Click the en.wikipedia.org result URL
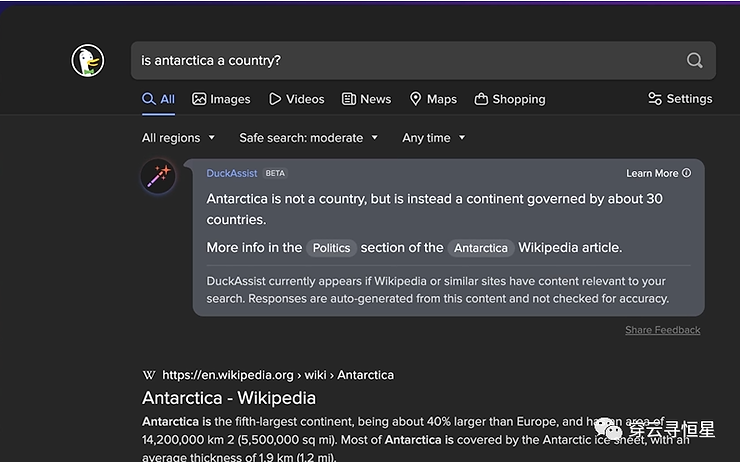Screen dimensions: 740x462 click(x=278, y=375)
